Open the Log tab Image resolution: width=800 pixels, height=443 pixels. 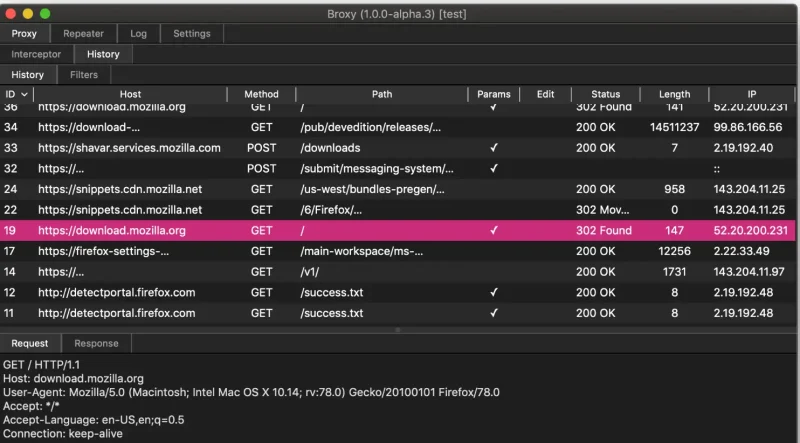pos(138,33)
